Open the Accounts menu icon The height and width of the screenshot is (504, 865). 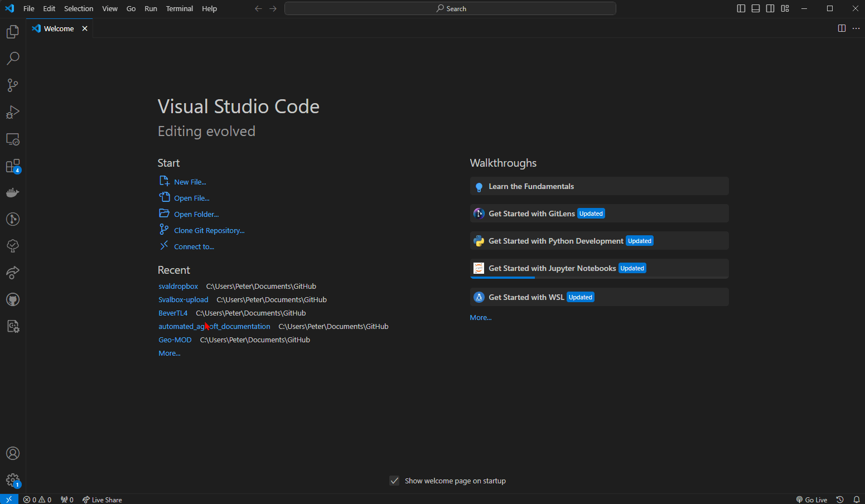[13, 453]
